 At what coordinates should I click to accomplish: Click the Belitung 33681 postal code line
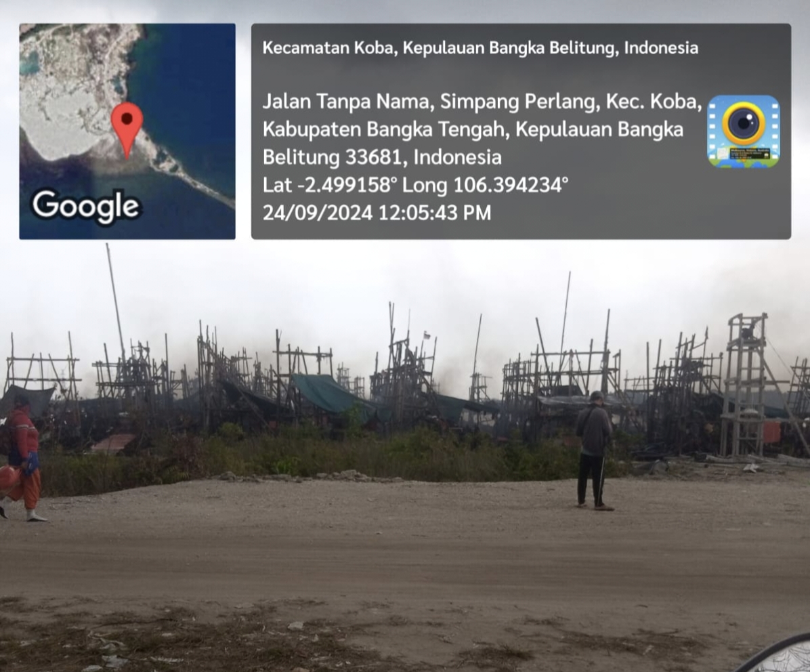point(382,157)
